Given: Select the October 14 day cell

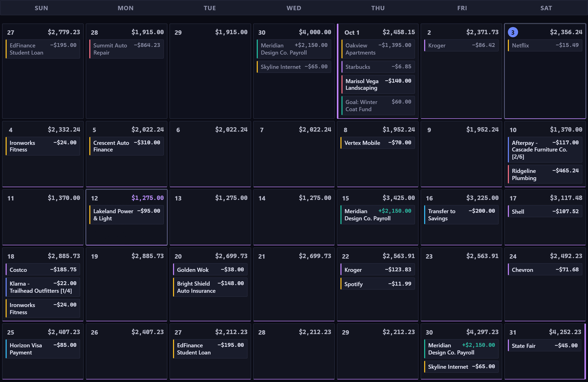Looking at the screenshot, I should pos(294,217).
